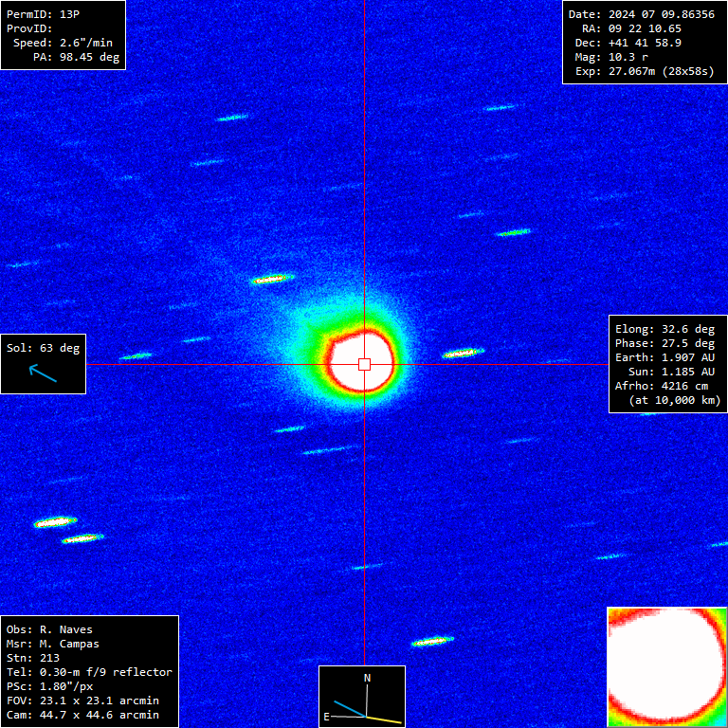Select the 'Sun: 1.185 AU' line
The image size is (728, 728).
[x=671, y=372]
